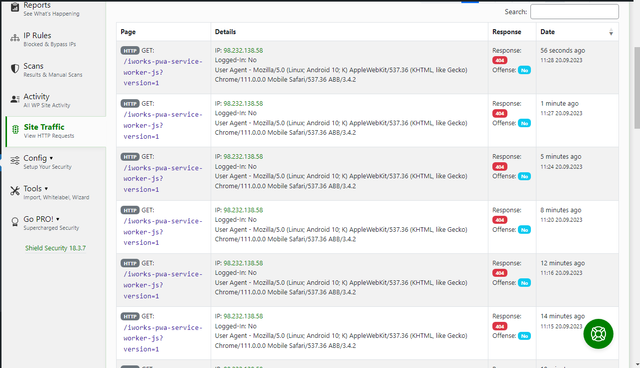Open IP link in 8 minutes ago row

click(x=243, y=210)
